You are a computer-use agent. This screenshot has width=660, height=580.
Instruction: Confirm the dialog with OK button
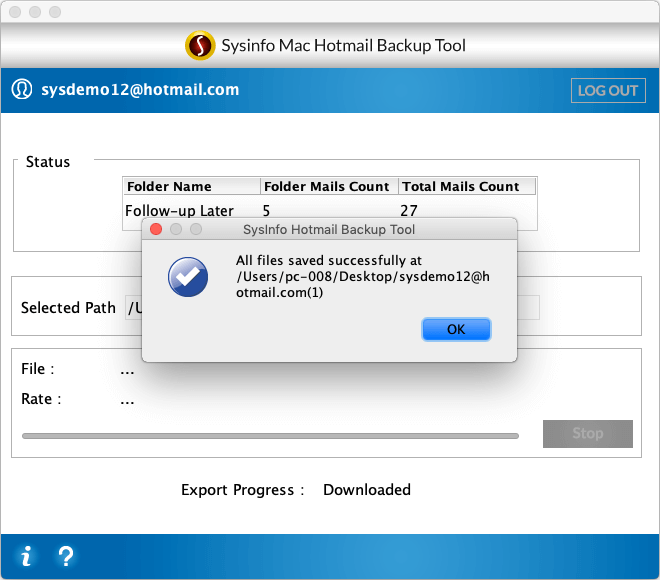point(456,329)
